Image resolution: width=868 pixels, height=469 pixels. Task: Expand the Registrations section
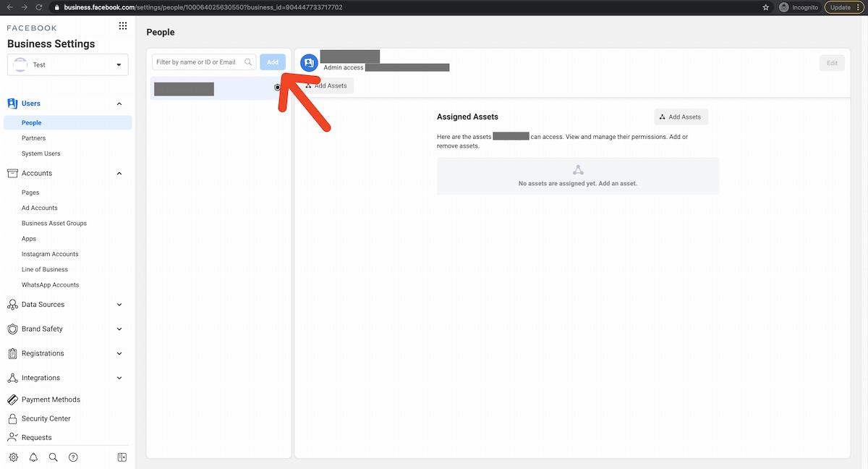pyautogui.click(x=119, y=354)
